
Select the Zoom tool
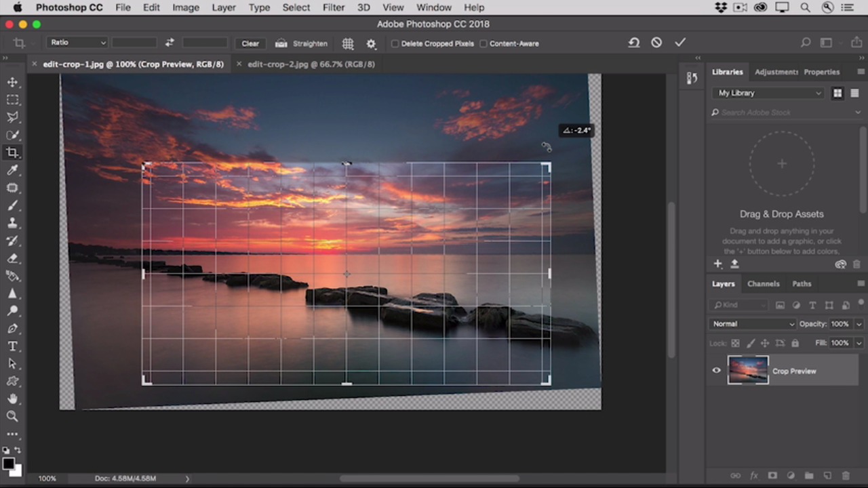pos(12,416)
